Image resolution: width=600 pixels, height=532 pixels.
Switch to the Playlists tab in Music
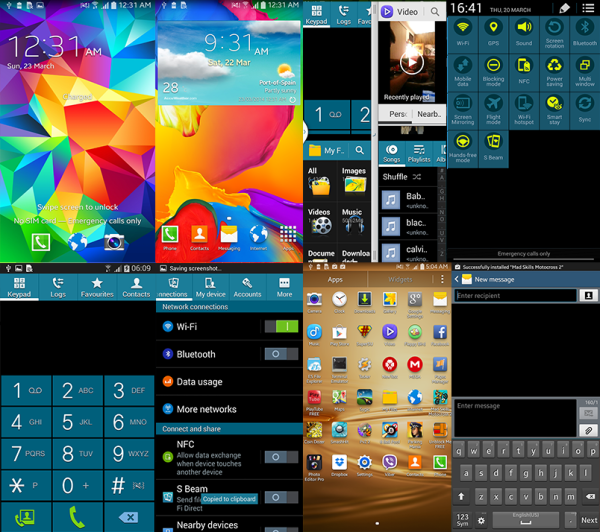419,153
